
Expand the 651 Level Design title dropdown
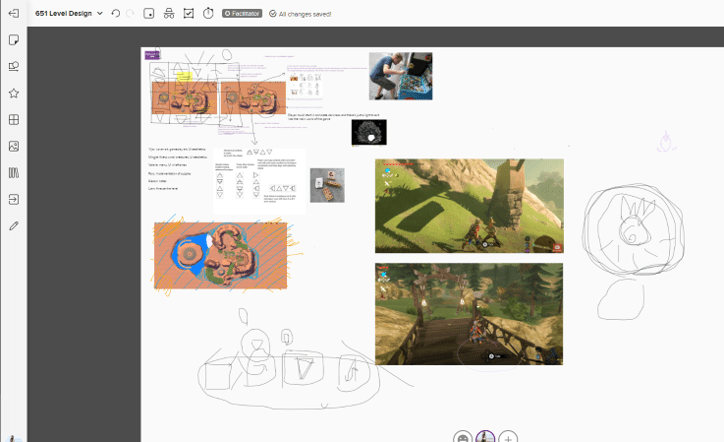coord(99,14)
